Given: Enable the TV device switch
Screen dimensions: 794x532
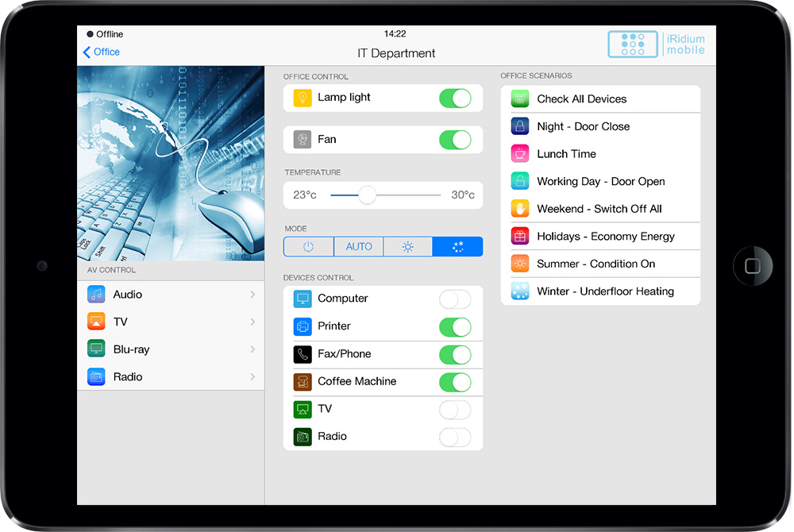Looking at the screenshot, I should click(455, 410).
